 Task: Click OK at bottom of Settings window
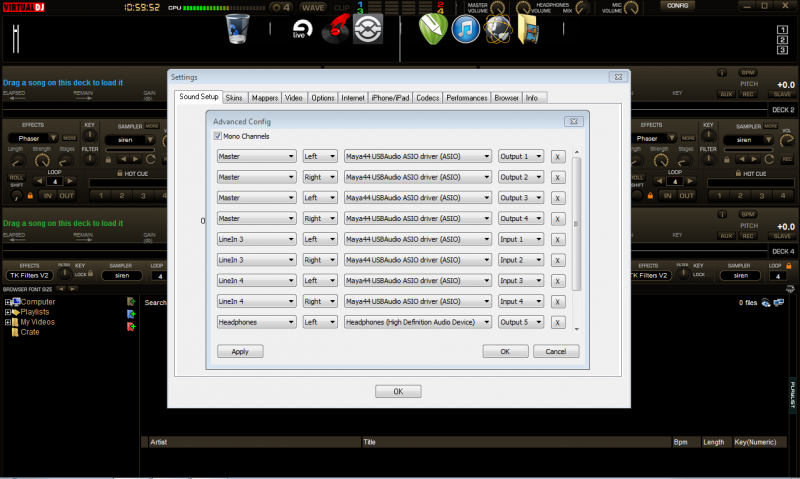coord(398,391)
